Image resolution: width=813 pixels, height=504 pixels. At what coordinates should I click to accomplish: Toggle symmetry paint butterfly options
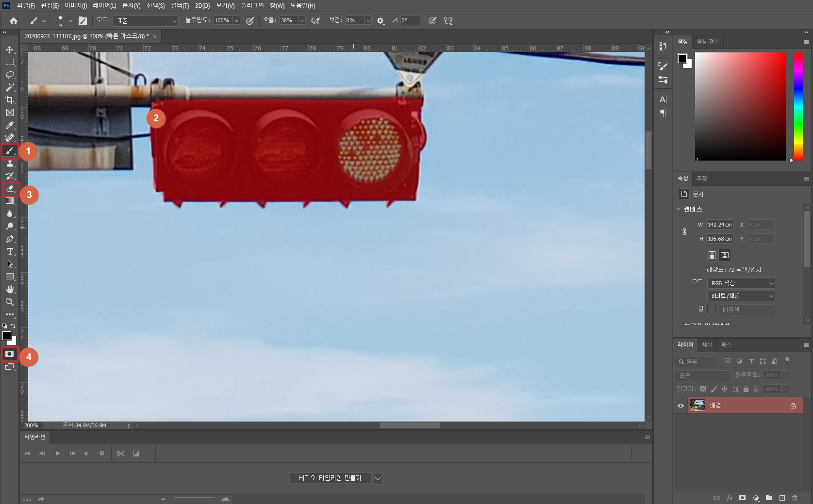point(448,21)
